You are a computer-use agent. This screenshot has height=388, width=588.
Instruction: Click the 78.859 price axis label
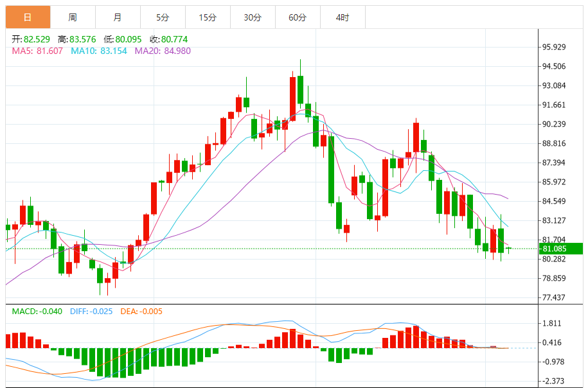pos(554,279)
